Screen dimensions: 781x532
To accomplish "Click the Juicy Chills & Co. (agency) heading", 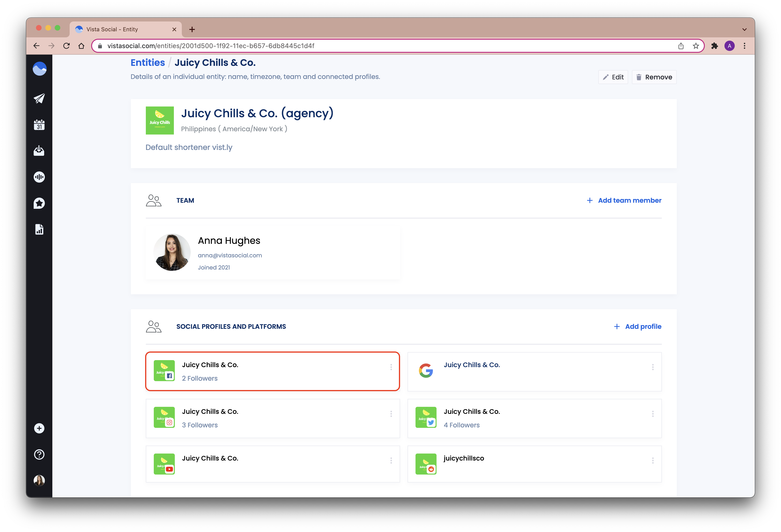I will pyautogui.click(x=257, y=113).
